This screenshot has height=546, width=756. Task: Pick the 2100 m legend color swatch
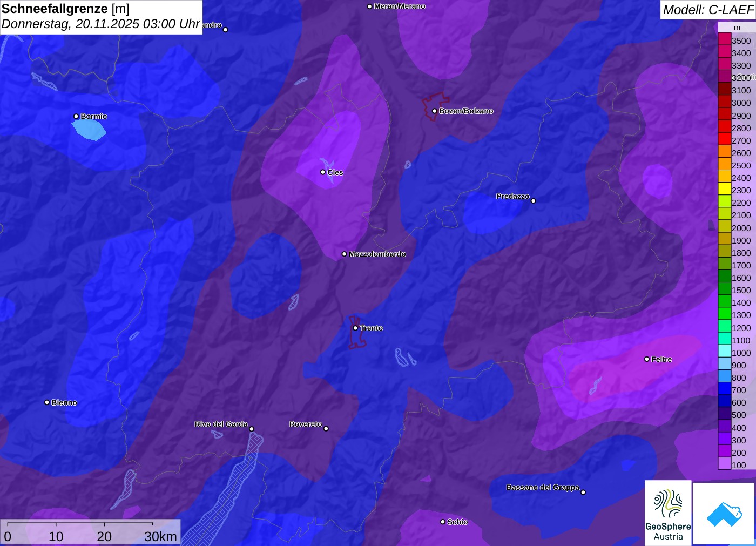(725, 213)
